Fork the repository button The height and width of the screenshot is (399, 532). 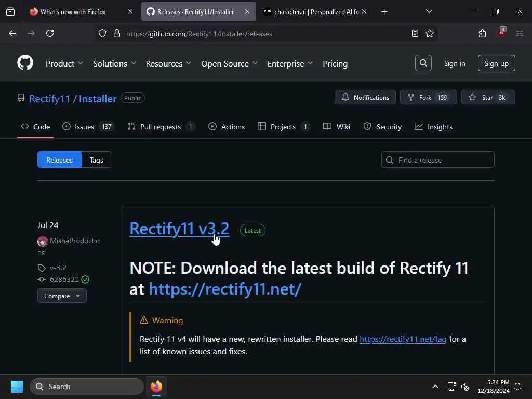[428, 97]
